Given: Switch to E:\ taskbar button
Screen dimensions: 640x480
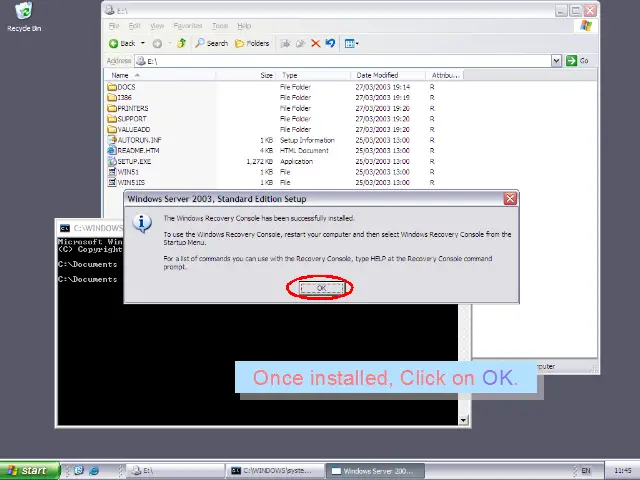Looking at the screenshot, I should (x=175, y=471).
